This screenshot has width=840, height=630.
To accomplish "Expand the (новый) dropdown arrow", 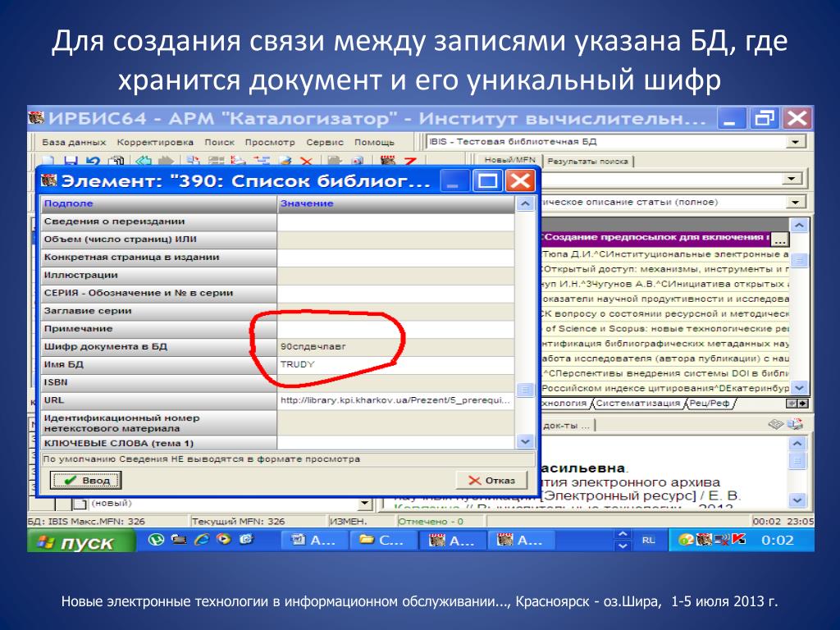I will click(365, 503).
